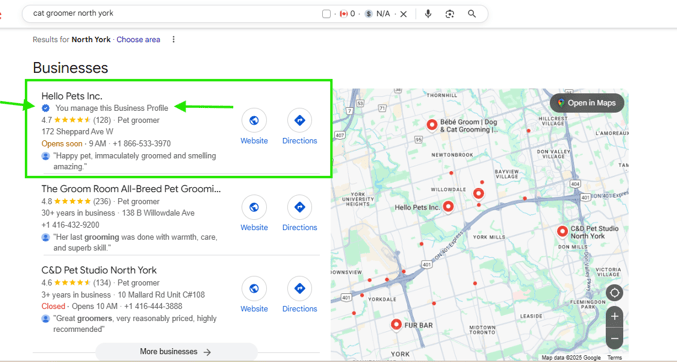Click the dollar sign CPC indicator
This screenshot has height=362, width=677.
[x=368, y=14]
